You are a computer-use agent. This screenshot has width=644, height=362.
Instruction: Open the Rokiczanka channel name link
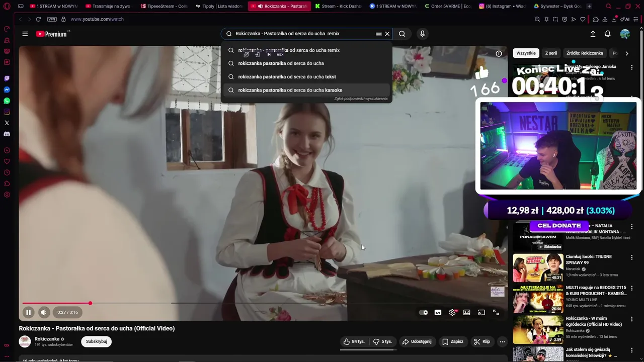pyautogui.click(x=47, y=339)
